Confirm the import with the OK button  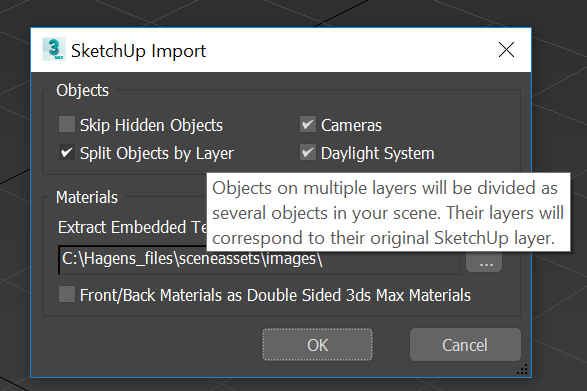(x=317, y=345)
